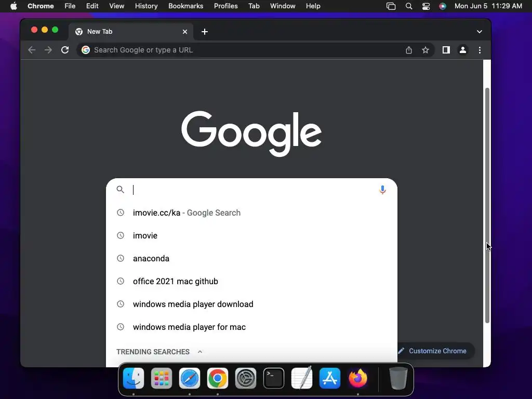Launch Firefox from the dock
The width and height of the screenshot is (532, 399).
point(357,378)
